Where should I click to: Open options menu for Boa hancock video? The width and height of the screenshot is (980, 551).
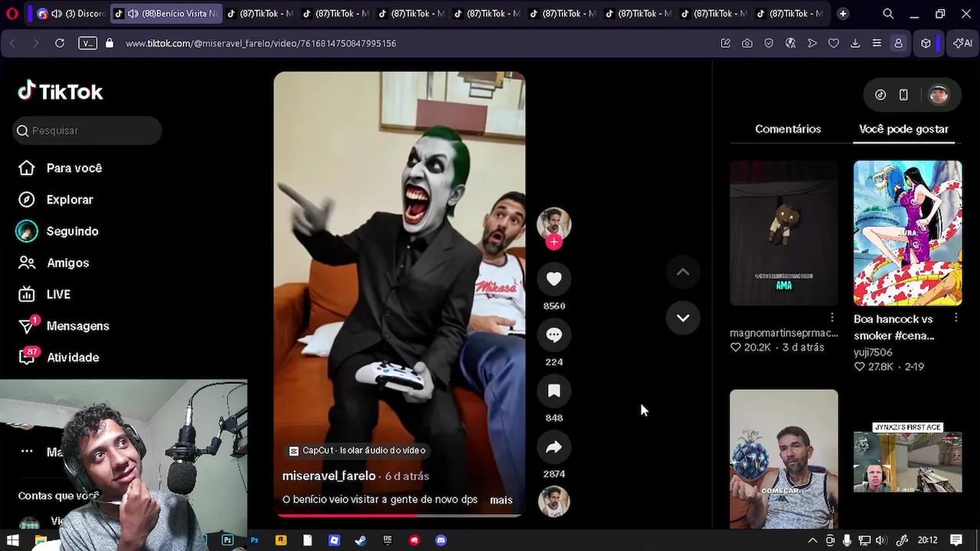point(956,317)
